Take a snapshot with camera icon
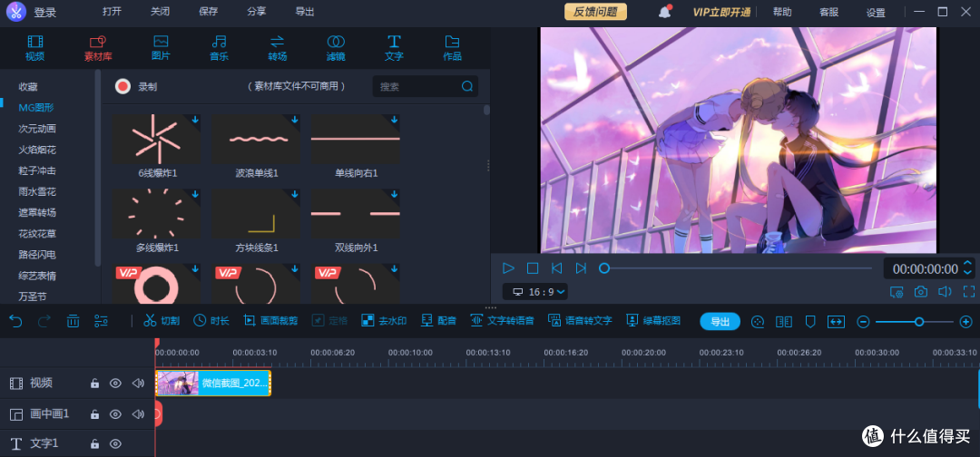The width and height of the screenshot is (980, 457). point(921,292)
